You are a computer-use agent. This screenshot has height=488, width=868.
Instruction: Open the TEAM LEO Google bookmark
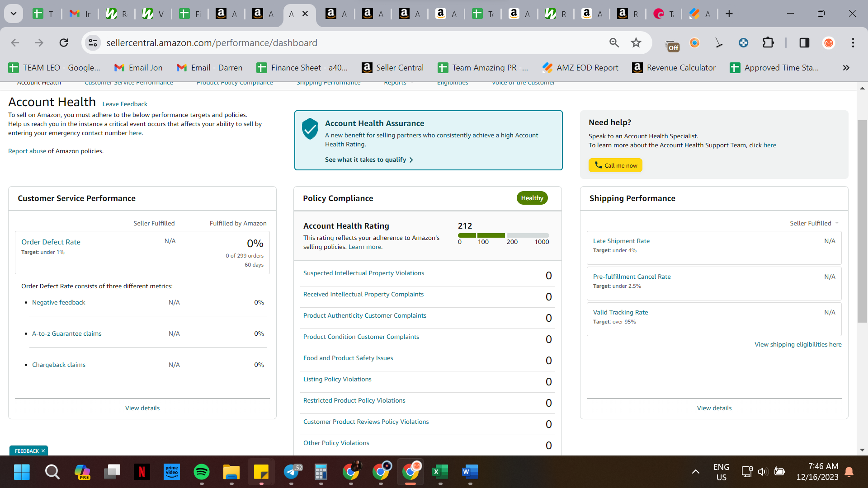click(55, 68)
